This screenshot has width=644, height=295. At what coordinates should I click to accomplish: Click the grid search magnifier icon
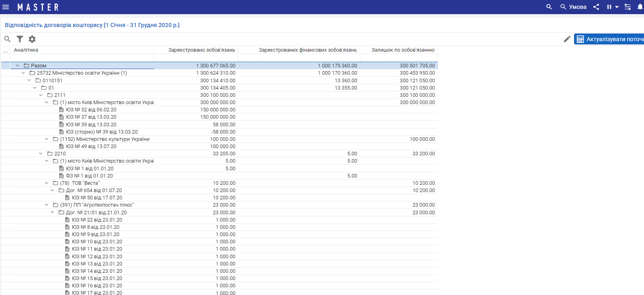point(7,39)
